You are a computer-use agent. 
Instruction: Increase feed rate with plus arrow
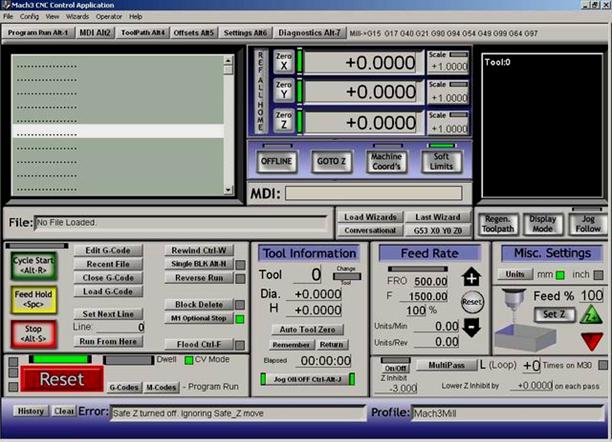click(471, 276)
